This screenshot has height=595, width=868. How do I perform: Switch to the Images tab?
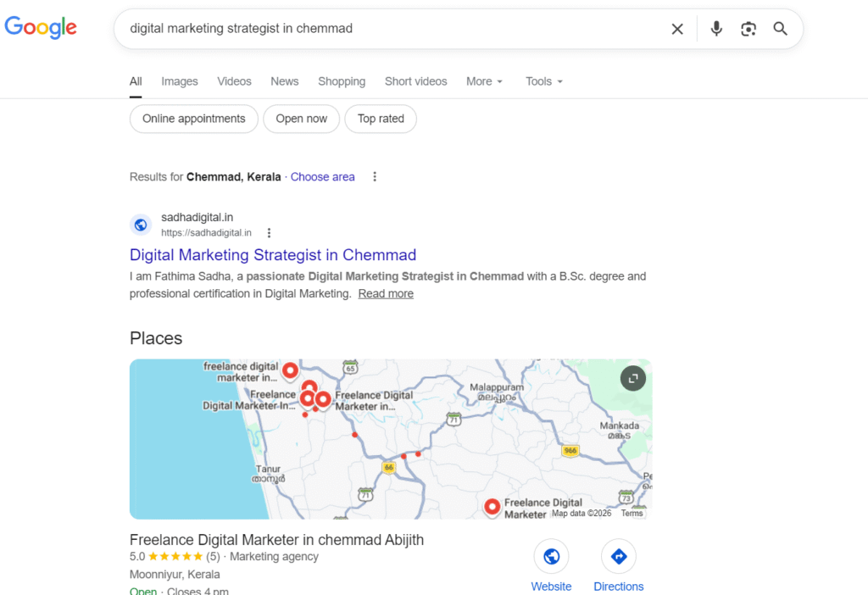point(180,81)
